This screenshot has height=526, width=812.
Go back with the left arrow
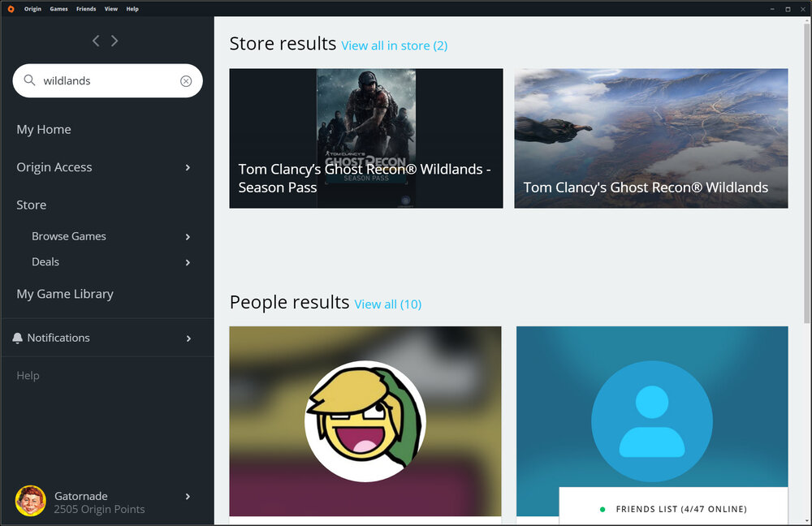point(96,41)
